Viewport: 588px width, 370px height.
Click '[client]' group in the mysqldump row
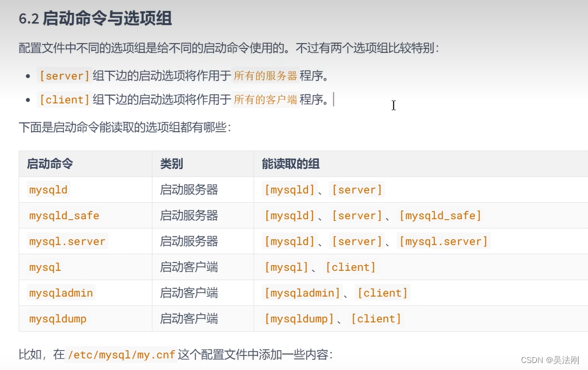[376, 319]
